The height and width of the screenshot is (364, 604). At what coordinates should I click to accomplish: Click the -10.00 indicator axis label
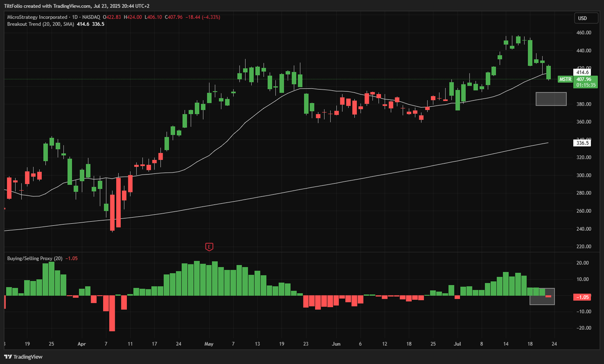tap(583, 312)
